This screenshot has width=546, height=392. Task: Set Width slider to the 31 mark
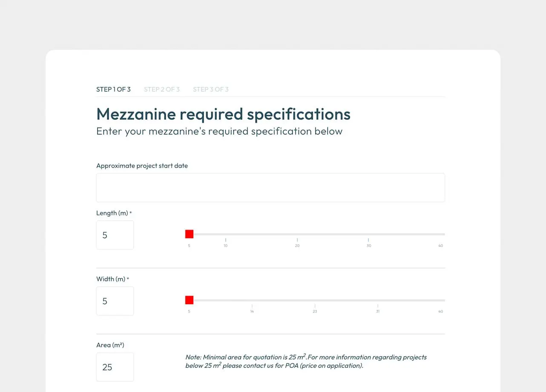coord(378,300)
